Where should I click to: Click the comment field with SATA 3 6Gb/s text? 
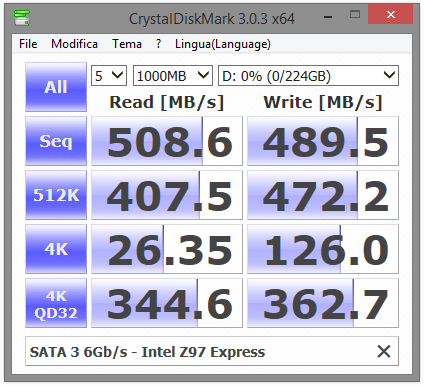tap(212, 351)
